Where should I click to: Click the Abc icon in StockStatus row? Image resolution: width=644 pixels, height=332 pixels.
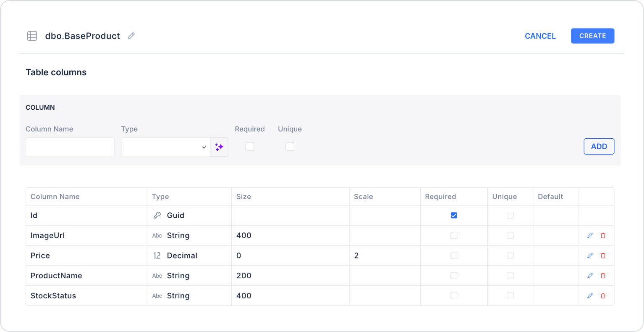tap(157, 296)
